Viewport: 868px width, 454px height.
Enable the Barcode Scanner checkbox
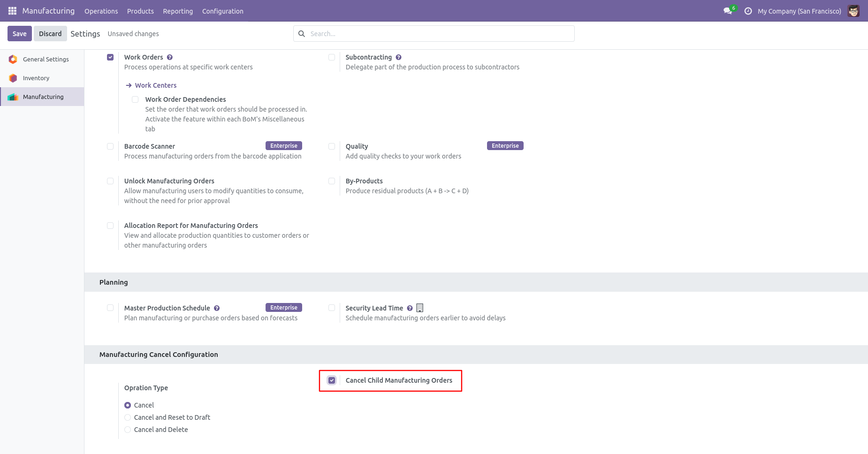tap(110, 146)
